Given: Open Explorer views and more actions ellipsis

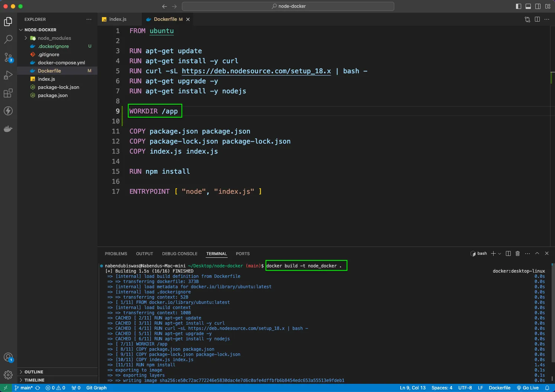Looking at the screenshot, I should [x=89, y=19].
